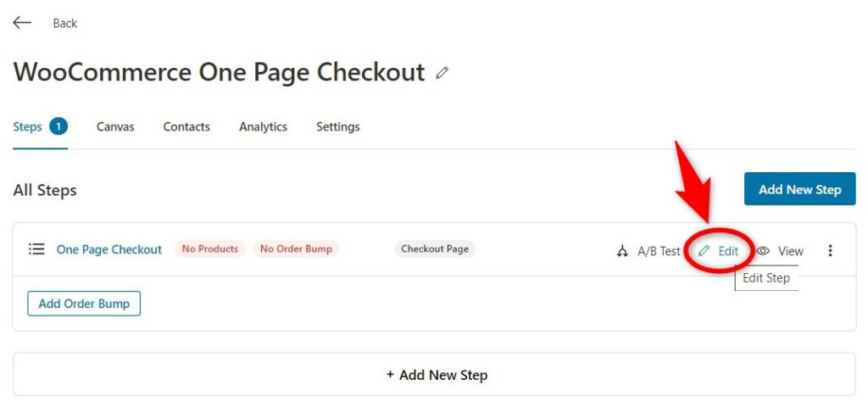Viewport: 868px width, 413px height.
Task: Go to the Contacts tab
Action: [186, 126]
